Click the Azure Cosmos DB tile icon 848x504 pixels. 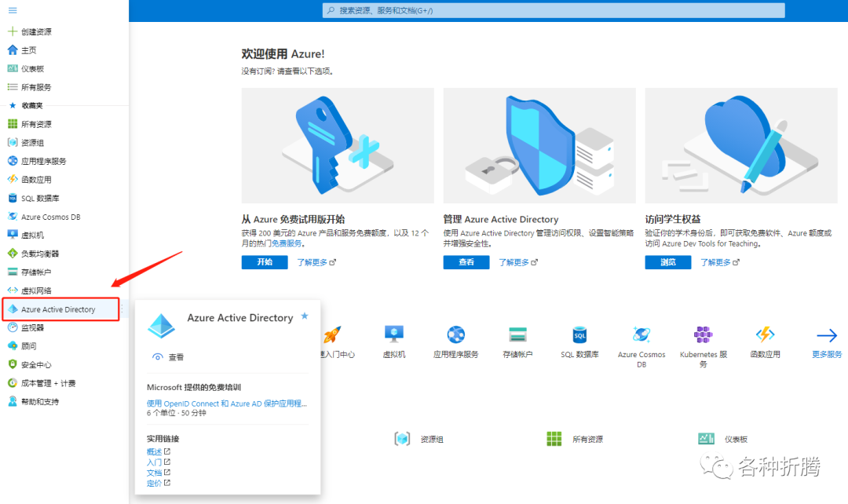point(641,334)
